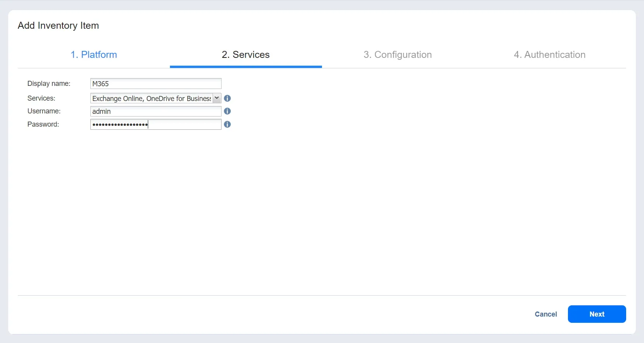The width and height of the screenshot is (644, 343).
Task: Click the info icon beside Password field
Action: [x=227, y=124]
